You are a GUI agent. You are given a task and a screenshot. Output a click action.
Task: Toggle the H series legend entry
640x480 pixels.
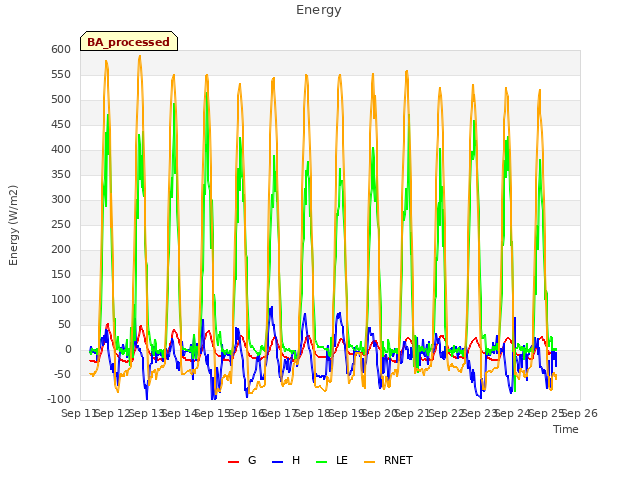coord(286,460)
